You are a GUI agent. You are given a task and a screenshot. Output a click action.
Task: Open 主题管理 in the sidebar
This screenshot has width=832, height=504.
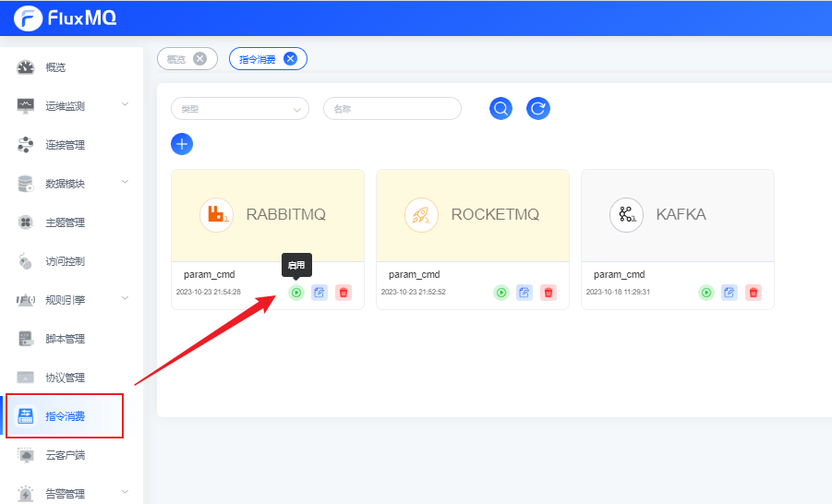66,222
